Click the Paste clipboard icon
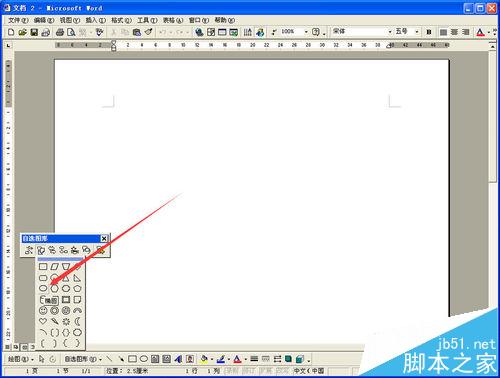 137,32
